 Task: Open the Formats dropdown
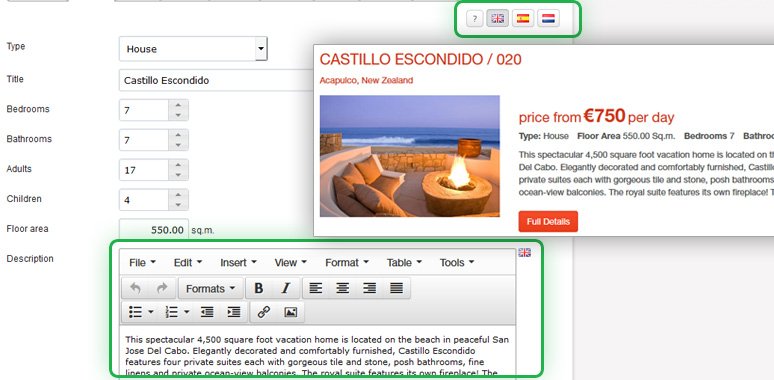click(210, 288)
